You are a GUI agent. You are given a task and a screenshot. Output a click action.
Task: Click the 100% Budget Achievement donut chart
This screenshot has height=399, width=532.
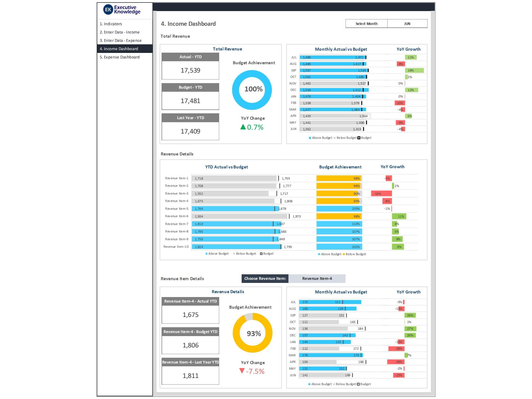click(x=252, y=90)
